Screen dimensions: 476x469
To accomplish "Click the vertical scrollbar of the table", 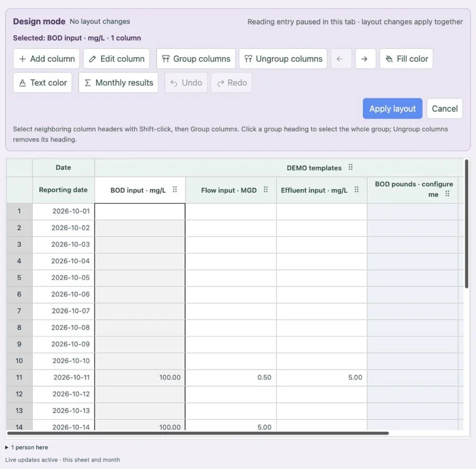I will coord(466,224).
